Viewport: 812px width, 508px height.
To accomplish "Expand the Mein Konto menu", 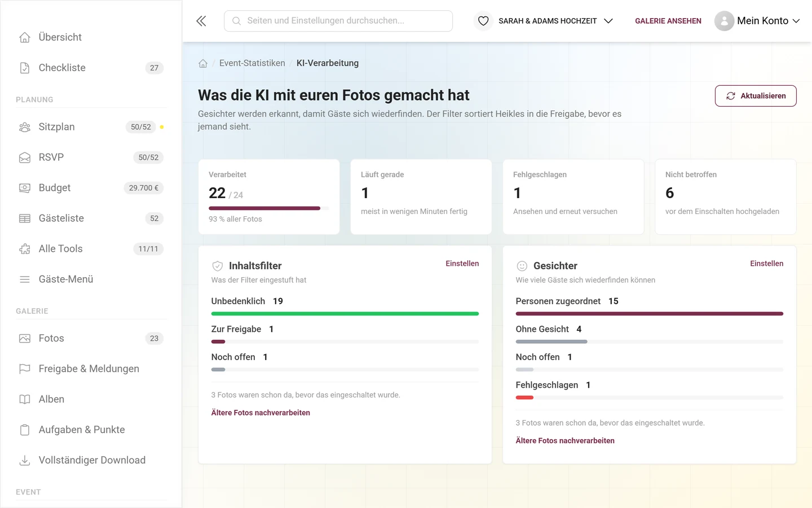I will pos(757,21).
